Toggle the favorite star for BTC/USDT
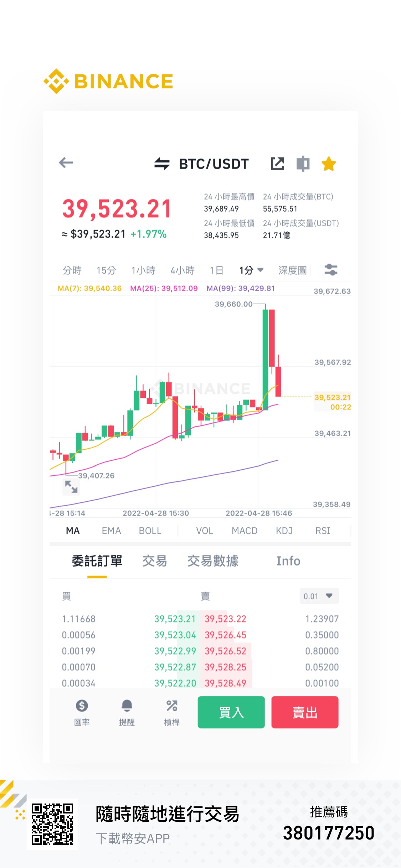 (x=329, y=164)
